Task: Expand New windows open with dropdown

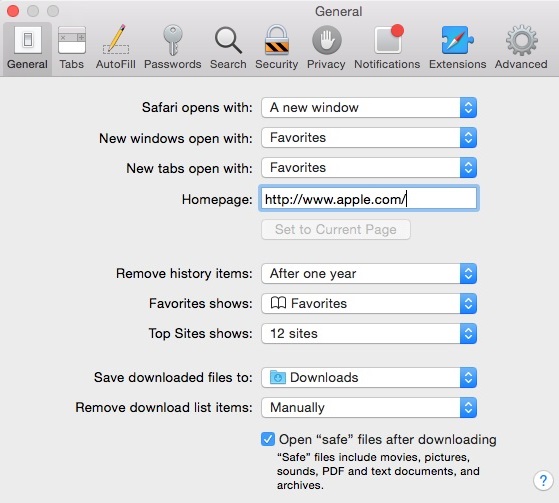Action: pos(369,138)
